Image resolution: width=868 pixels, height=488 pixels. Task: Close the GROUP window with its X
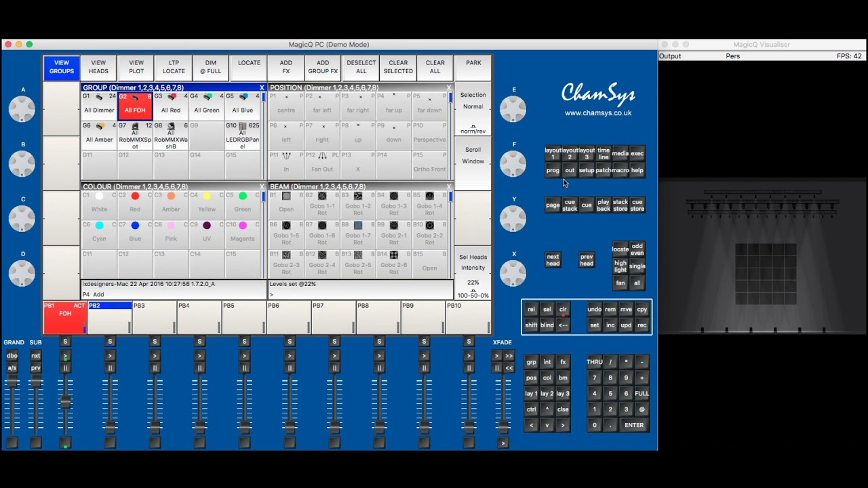(262, 87)
